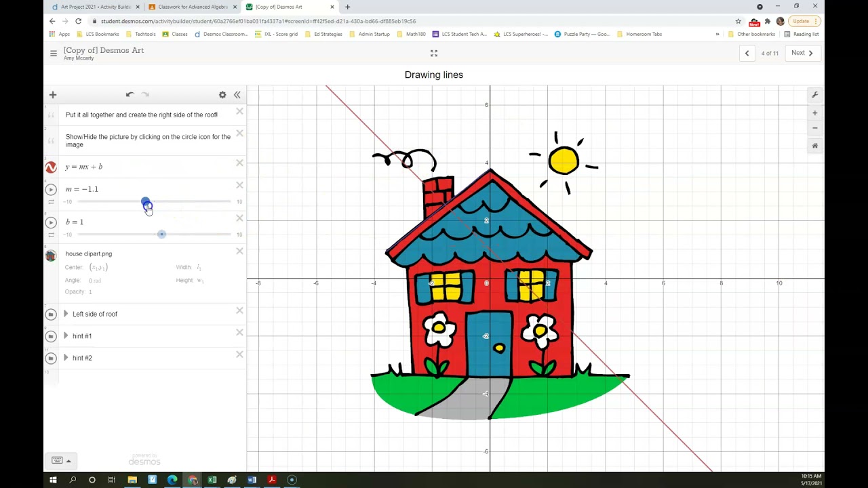Screen dimensions: 868x488
Task: Expand the hint #2 folder
Action: pos(66,357)
